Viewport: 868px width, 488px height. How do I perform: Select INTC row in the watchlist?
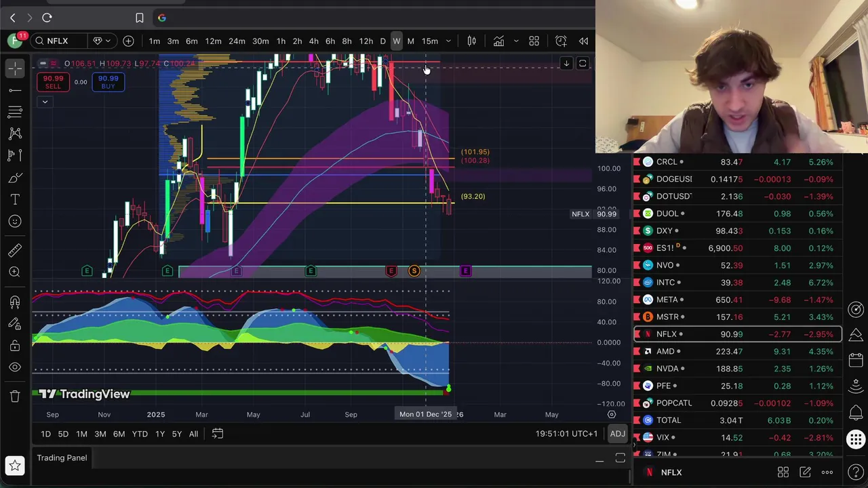tap(738, 283)
